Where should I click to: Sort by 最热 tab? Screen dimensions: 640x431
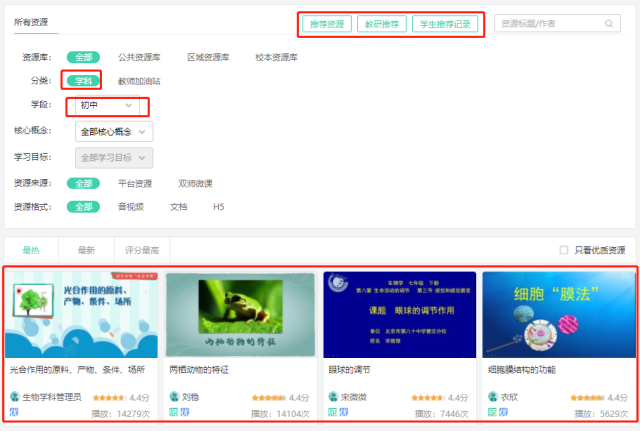pyautogui.click(x=31, y=250)
